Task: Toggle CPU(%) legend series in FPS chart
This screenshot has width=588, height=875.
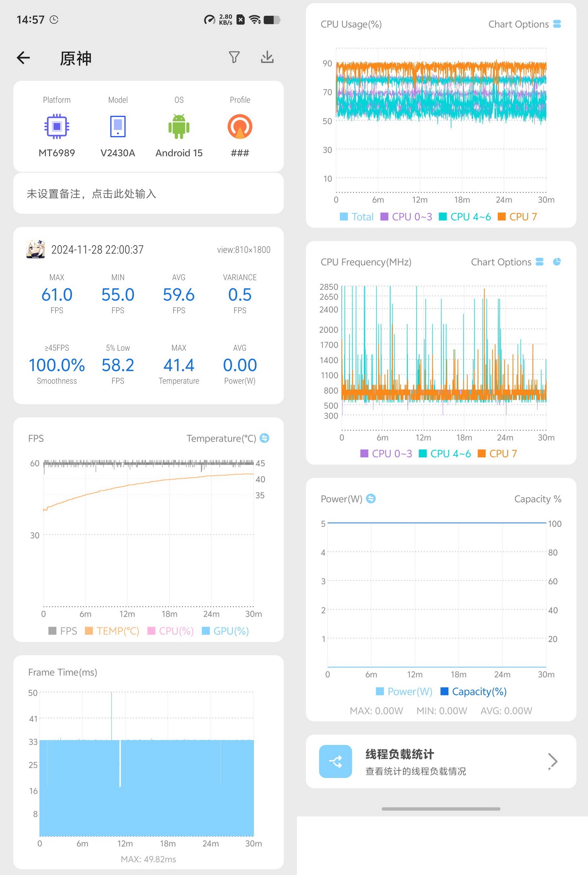Action: [x=170, y=631]
